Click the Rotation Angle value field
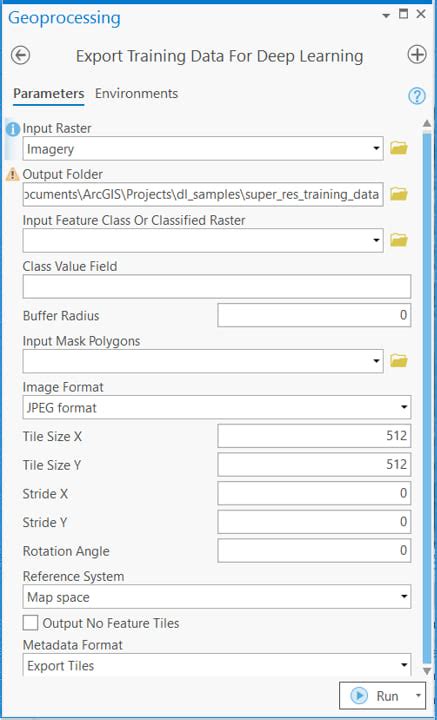 pyautogui.click(x=314, y=551)
